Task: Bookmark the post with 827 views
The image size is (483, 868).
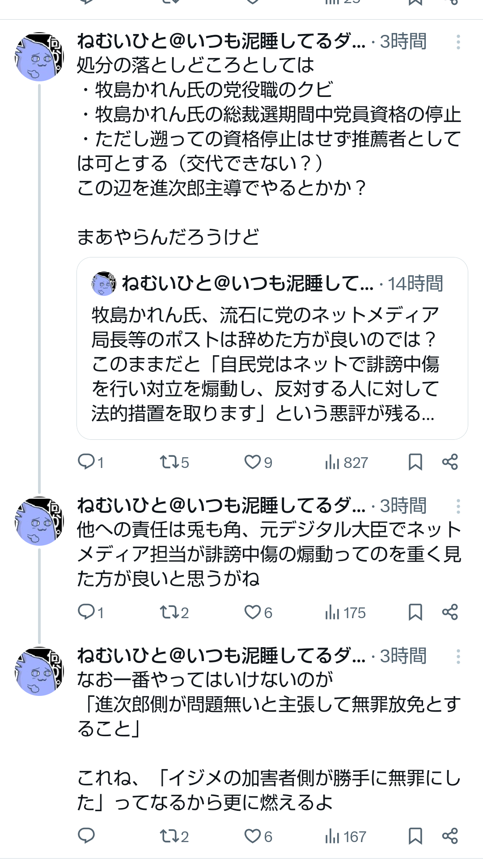Action: (x=415, y=462)
